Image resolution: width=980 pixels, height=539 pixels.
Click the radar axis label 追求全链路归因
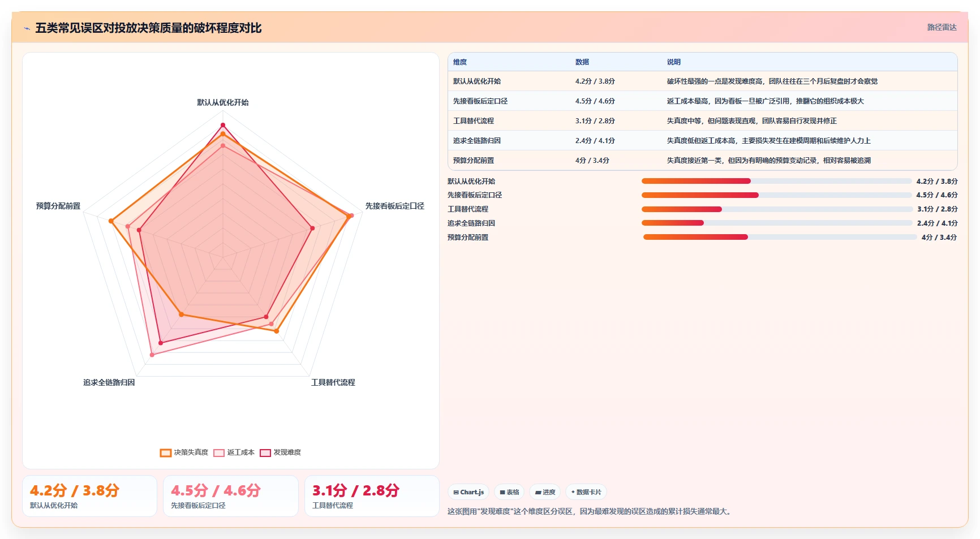109,382
